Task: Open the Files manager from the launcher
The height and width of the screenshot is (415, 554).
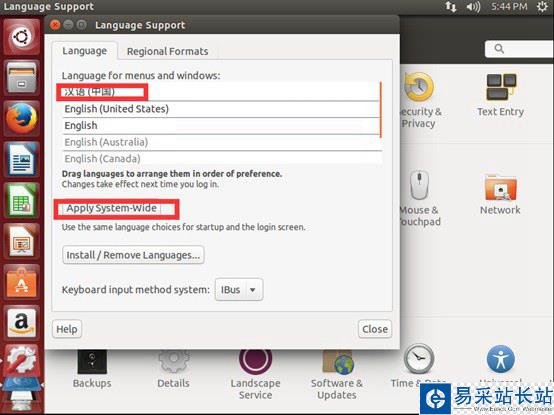Action: (22, 78)
